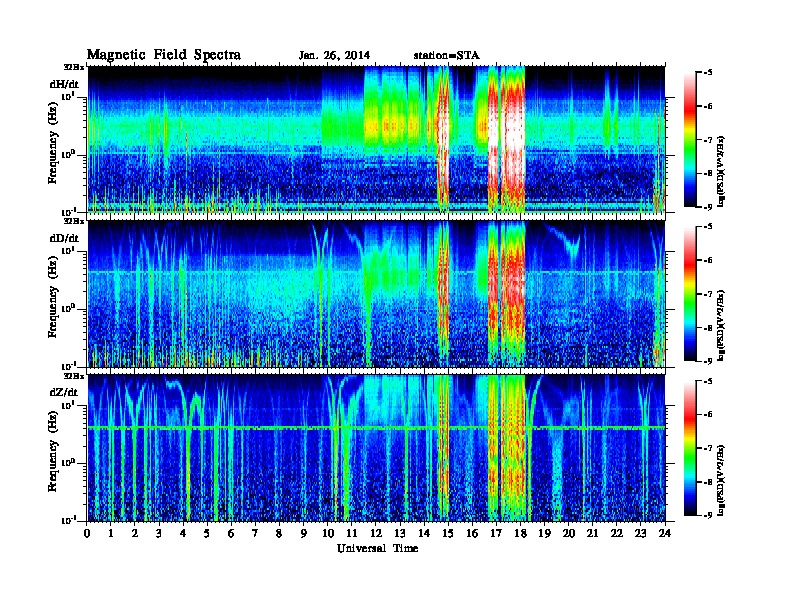Image resolution: width=792 pixels, height=612 pixels.
Task: Click the "19" hour tick label
Action: pos(544,534)
